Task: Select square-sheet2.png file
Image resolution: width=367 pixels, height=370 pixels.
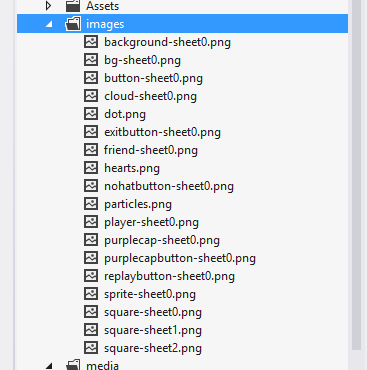Action: (153, 348)
